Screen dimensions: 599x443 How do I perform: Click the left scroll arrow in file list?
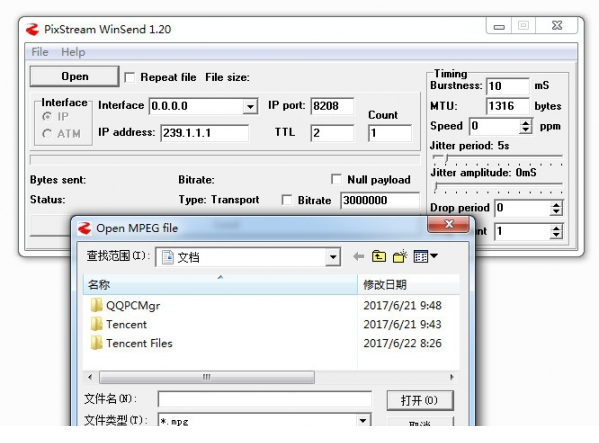pyautogui.click(x=90, y=377)
